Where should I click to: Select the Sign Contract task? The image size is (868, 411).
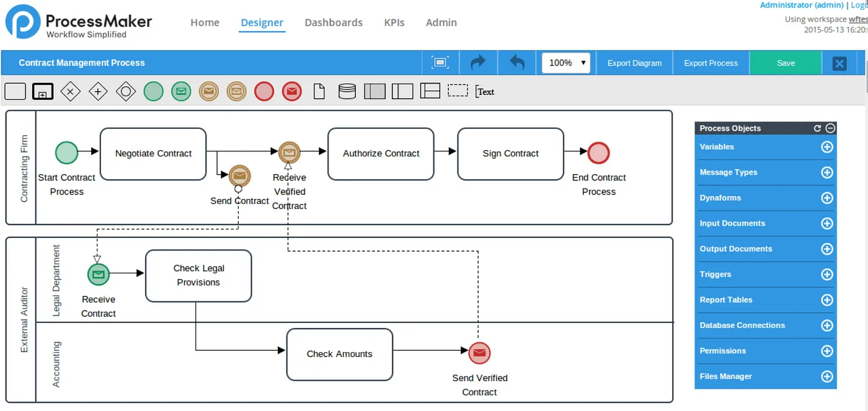(x=511, y=154)
